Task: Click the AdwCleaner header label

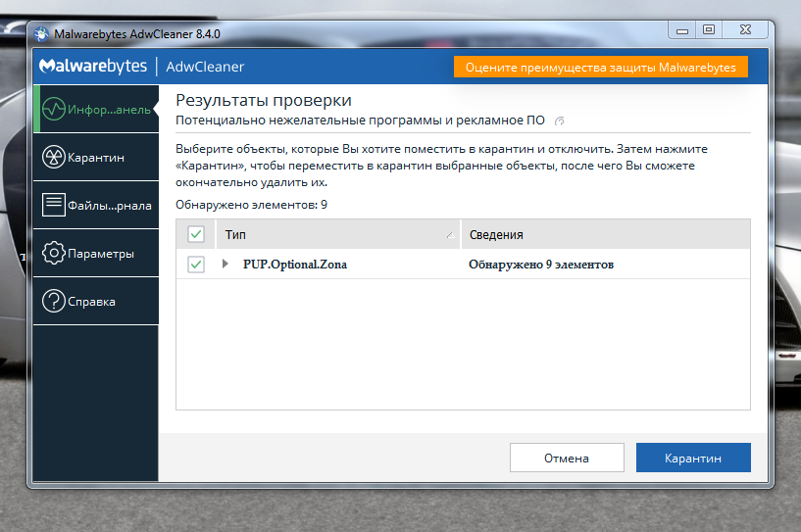Action: [205, 67]
